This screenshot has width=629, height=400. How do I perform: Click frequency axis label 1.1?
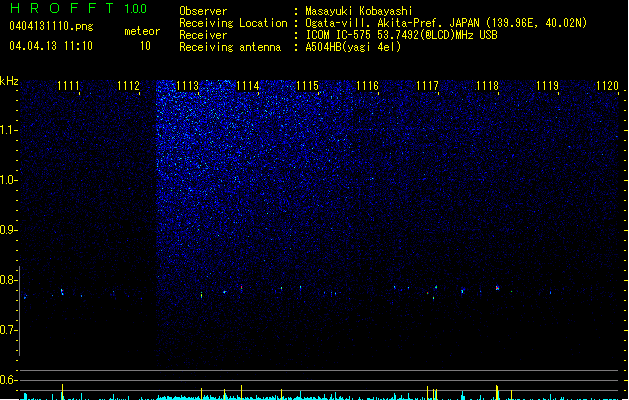click(x=7, y=130)
